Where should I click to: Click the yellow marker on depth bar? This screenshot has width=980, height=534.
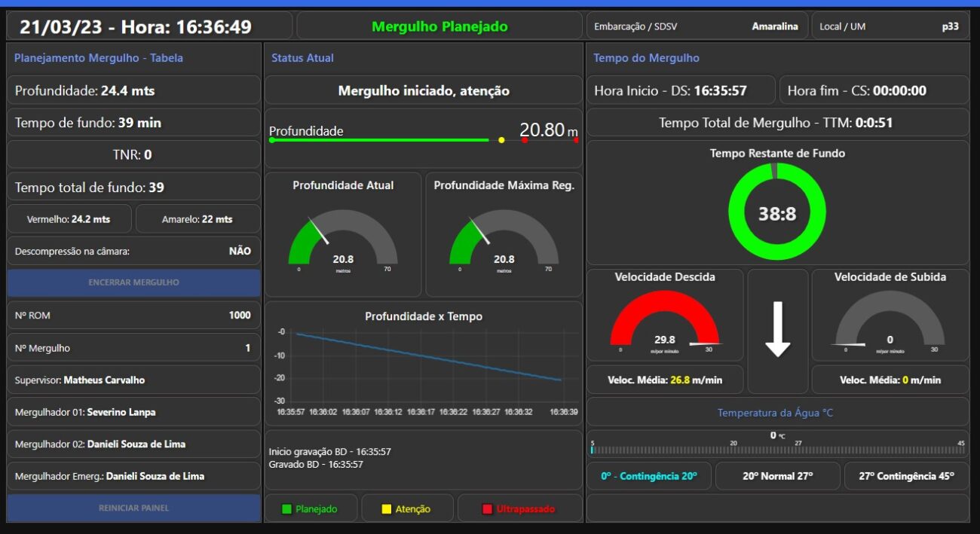click(x=501, y=140)
